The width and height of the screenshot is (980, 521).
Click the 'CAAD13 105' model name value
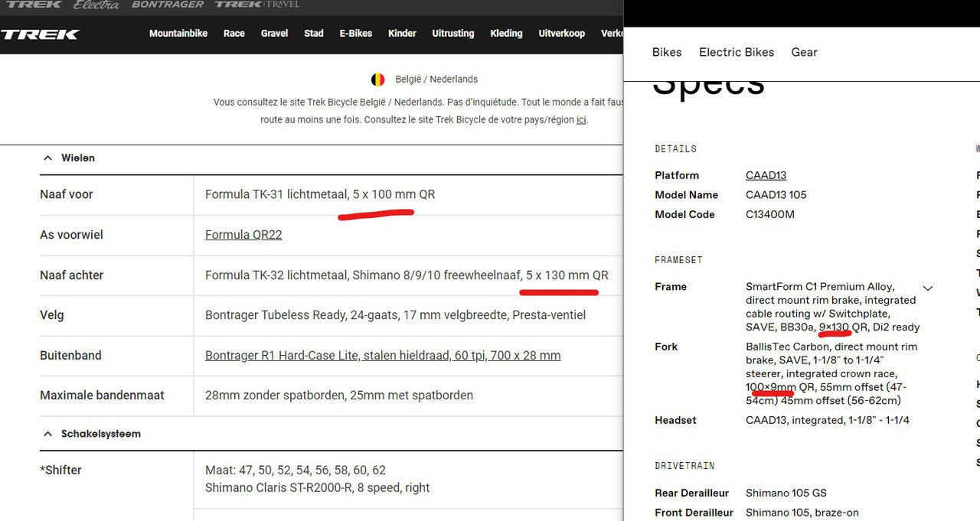click(776, 195)
